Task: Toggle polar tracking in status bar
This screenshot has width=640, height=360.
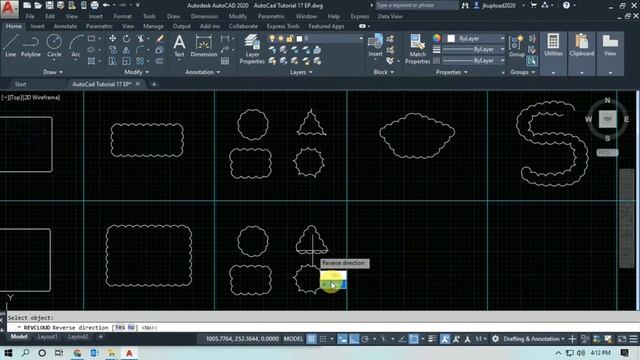Action: 365,339
